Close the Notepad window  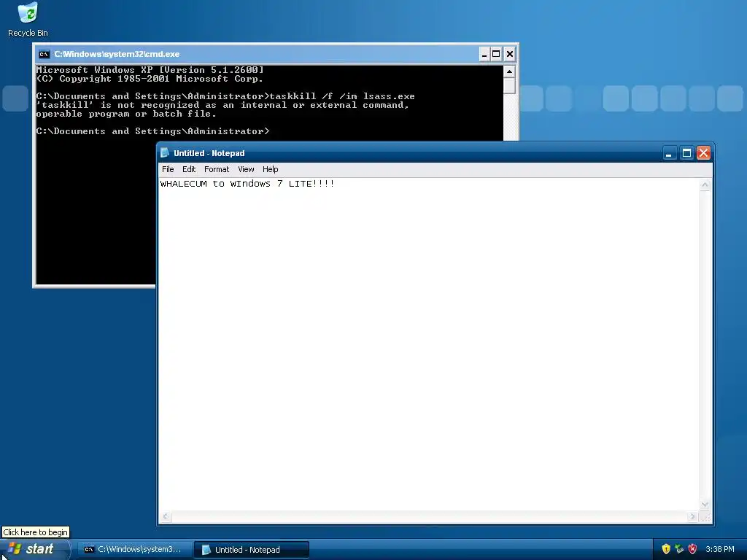[704, 153]
